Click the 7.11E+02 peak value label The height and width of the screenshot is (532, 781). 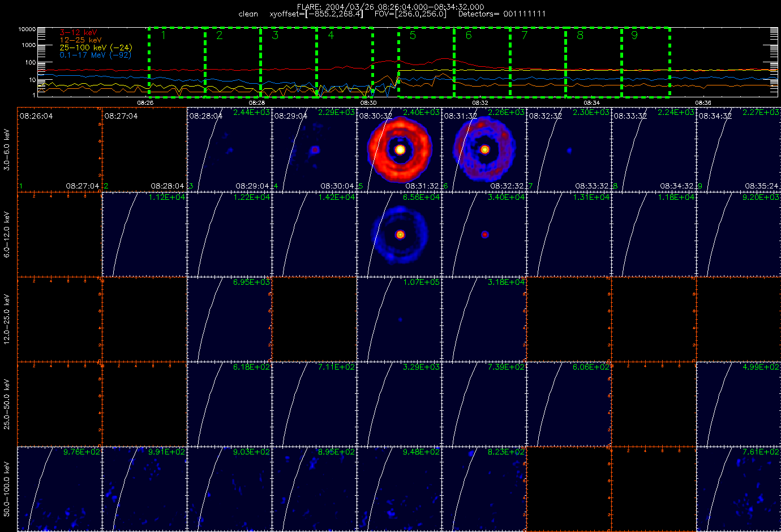pyautogui.click(x=337, y=367)
